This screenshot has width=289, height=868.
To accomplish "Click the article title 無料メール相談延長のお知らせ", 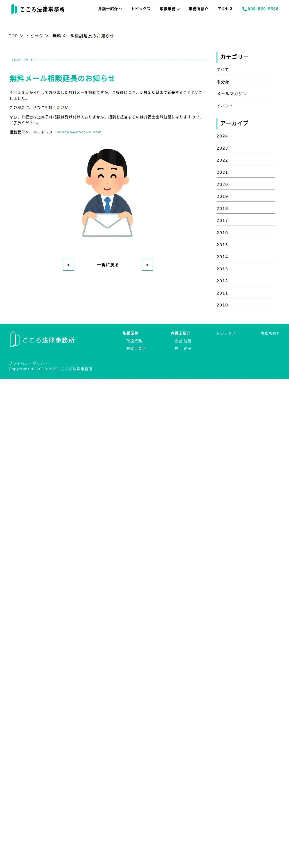I will pyautogui.click(x=62, y=78).
